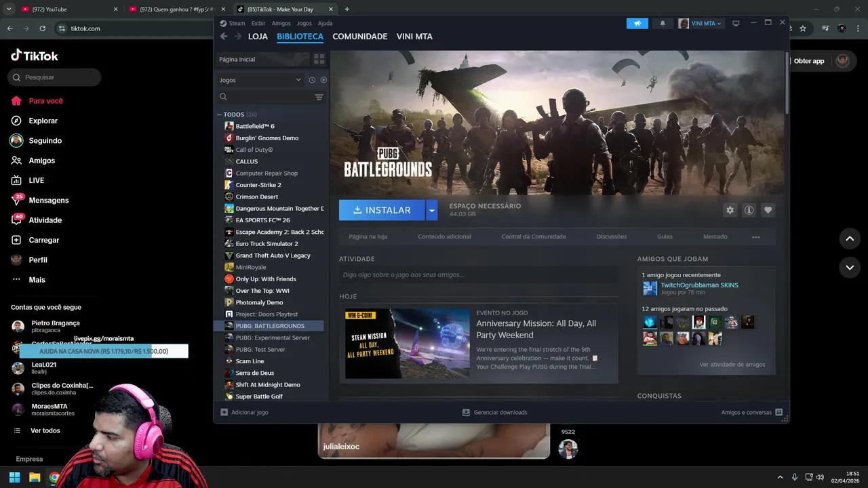Switch to LOJA tab
Screen dimensions: 868x488
258,37
